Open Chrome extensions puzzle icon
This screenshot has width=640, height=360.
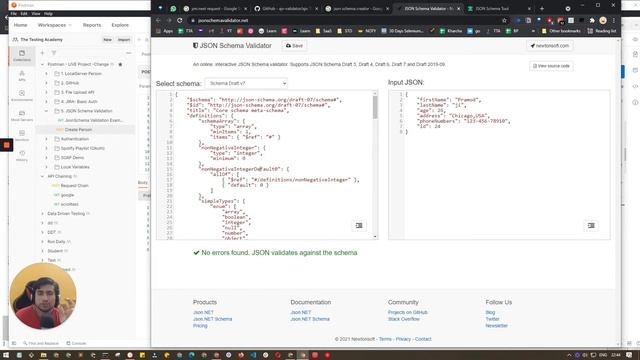coord(592,20)
